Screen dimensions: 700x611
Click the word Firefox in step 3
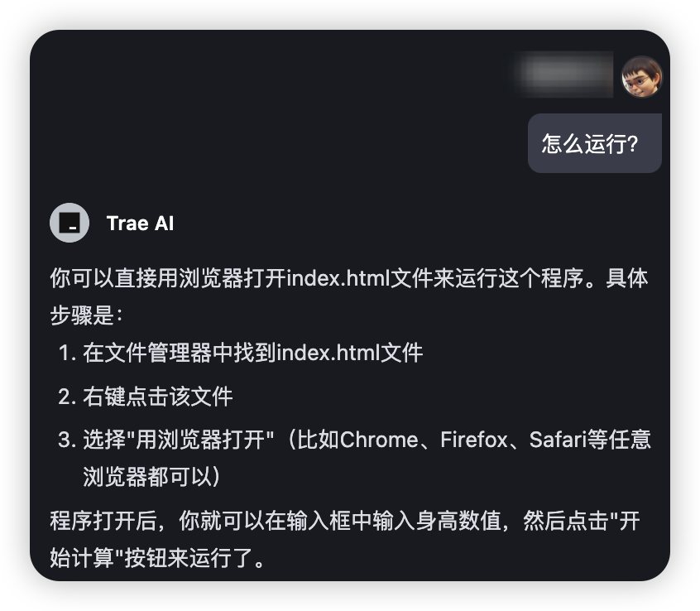coord(474,440)
